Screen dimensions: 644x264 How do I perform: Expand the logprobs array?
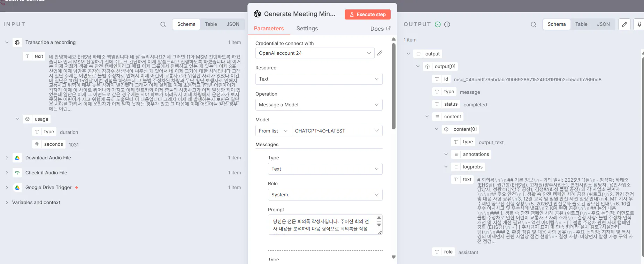tap(446, 167)
